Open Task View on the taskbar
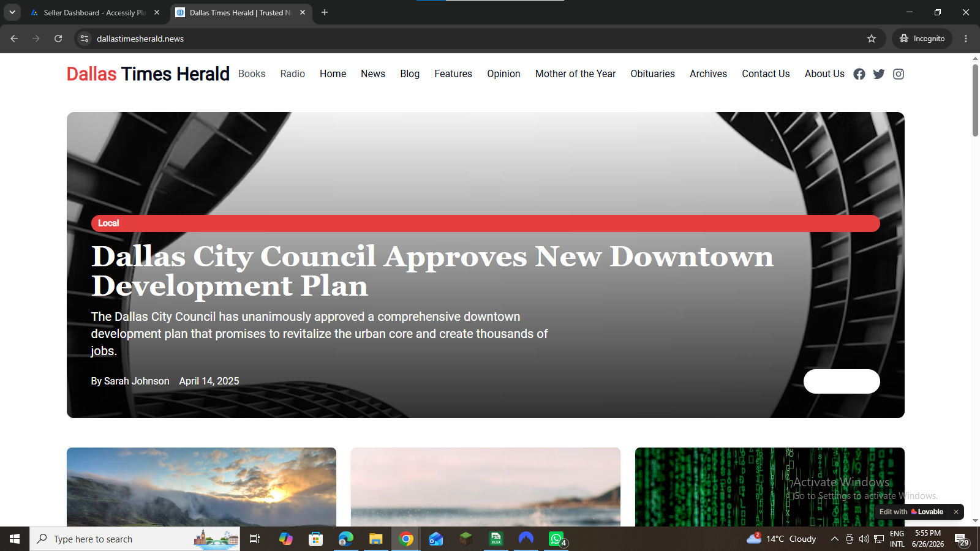Viewport: 980px width, 551px height. 255,539
